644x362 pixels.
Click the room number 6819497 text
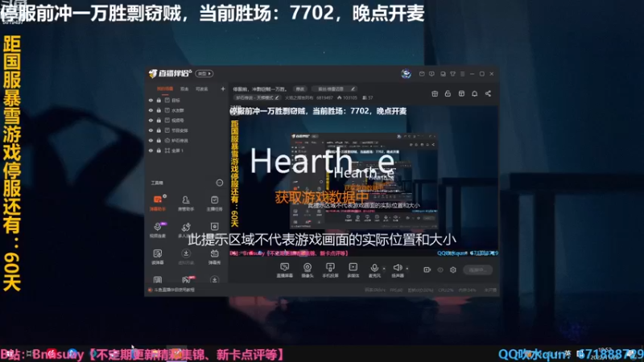(x=324, y=97)
